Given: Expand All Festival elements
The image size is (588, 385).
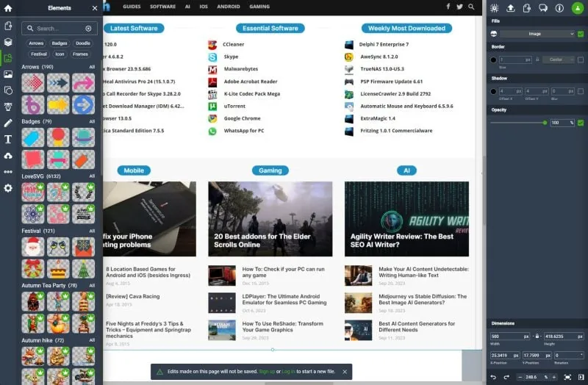Looking at the screenshot, I should coord(92,231).
